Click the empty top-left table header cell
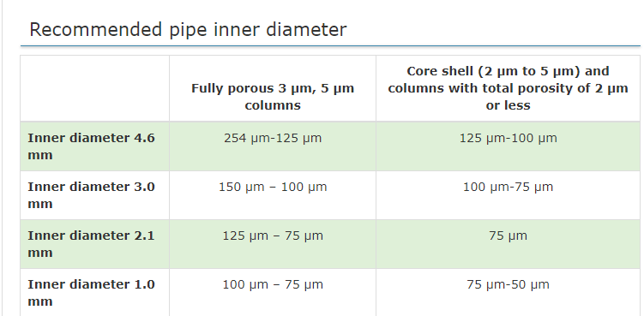The height and width of the screenshot is (316, 644). (95, 88)
